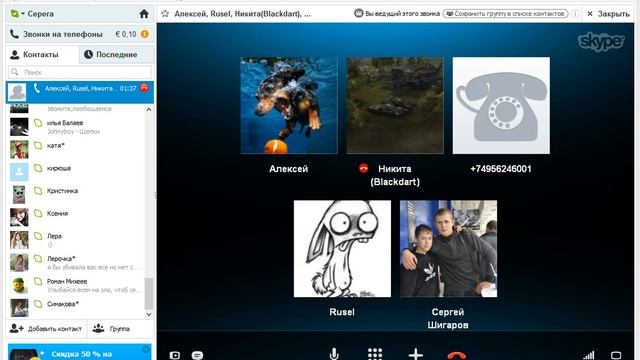640x360 pixels.
Task: Select contact кирюша
Action: (76, 172)
